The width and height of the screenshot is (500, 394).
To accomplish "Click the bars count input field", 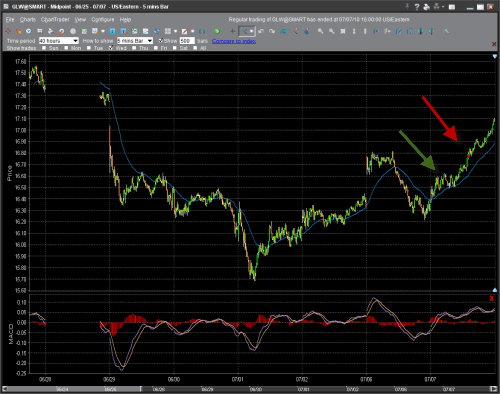I will click(187, 41).
